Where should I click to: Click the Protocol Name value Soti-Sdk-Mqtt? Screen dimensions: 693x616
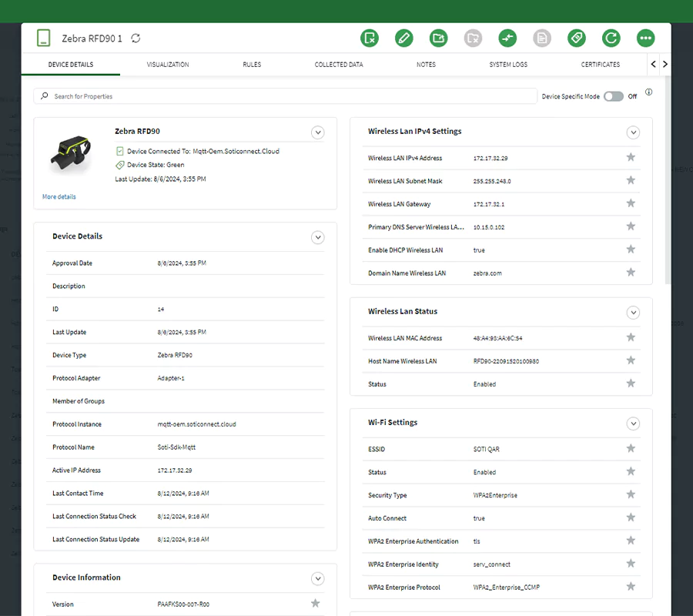point(176,447)
